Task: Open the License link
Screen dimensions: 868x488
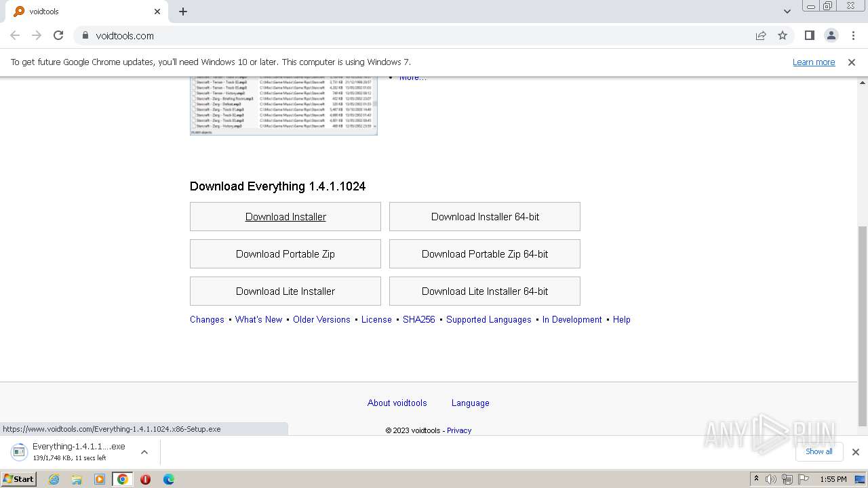Action: (376, 320)
